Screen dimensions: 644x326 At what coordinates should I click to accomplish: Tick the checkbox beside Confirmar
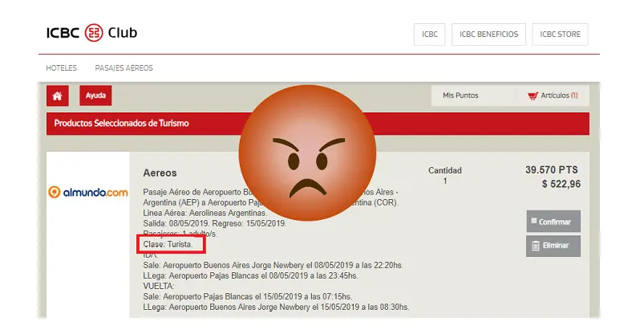534,221
